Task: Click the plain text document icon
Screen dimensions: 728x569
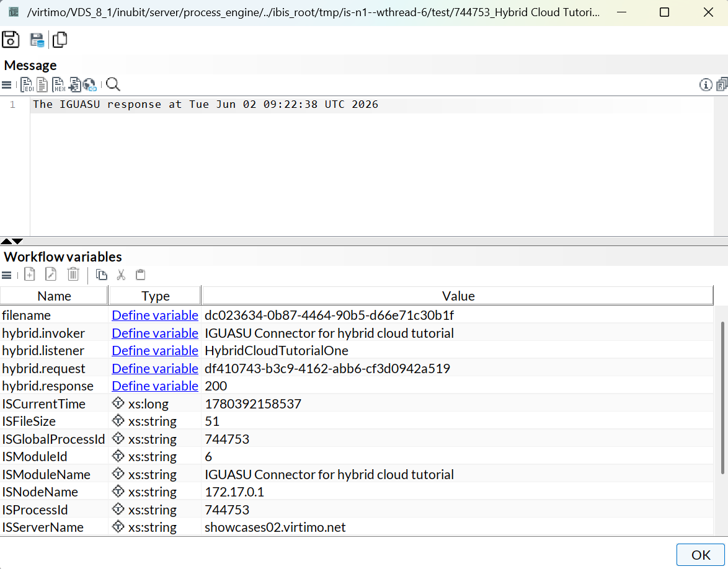Action: [x=42, y=84]
